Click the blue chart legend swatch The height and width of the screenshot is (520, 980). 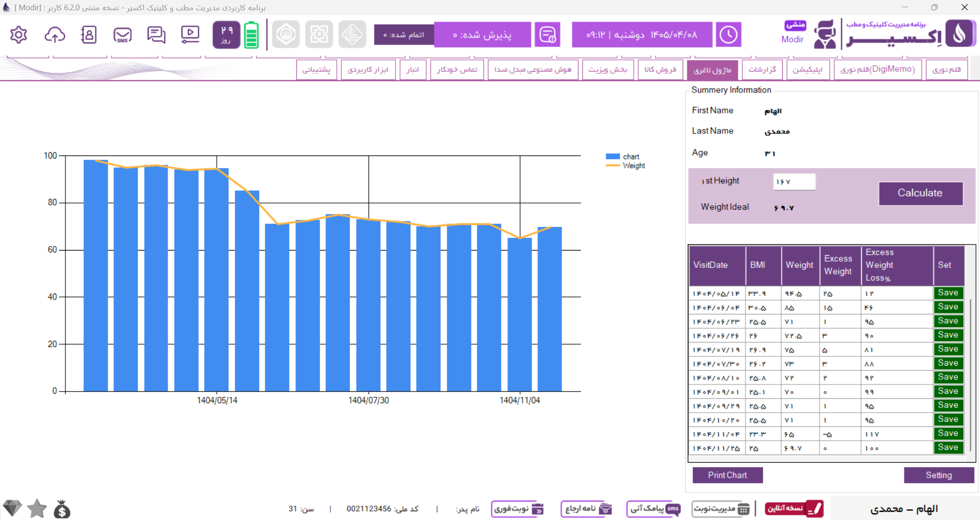point(613,156)
